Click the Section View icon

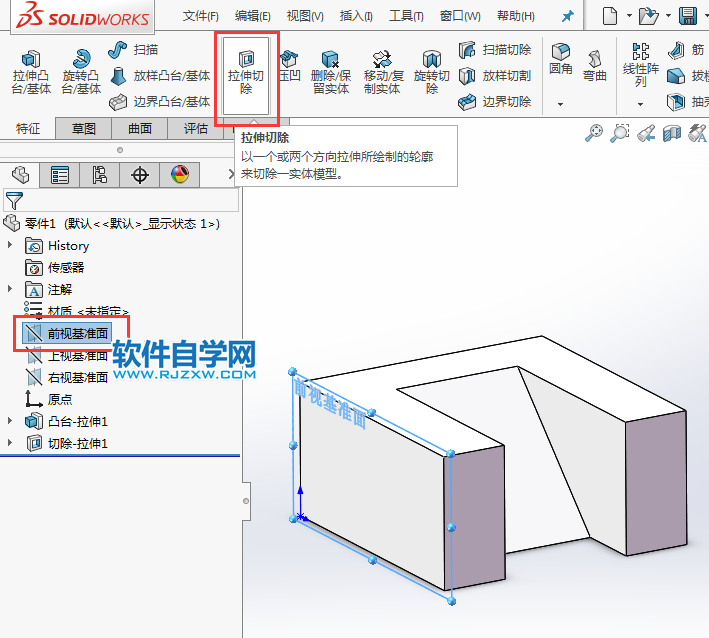[x=672, y=133]
